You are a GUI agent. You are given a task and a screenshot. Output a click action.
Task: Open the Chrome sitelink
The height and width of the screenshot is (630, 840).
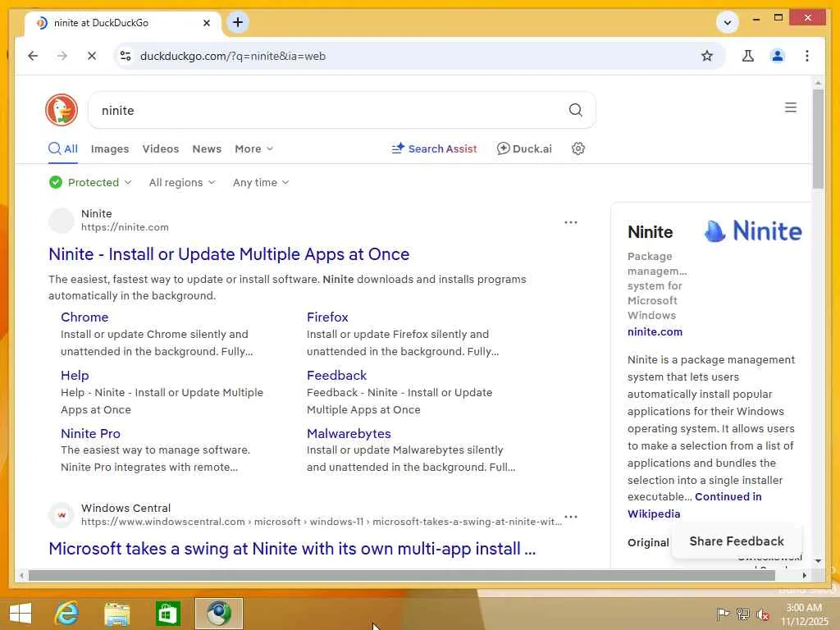(84, 317)
